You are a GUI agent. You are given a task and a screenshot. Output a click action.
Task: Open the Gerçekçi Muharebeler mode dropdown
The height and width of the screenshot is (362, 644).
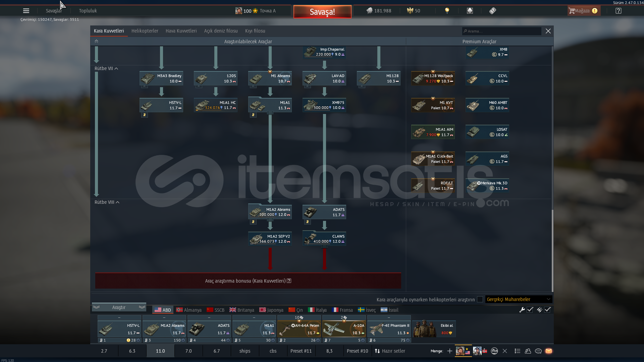[x=519, y=299]
